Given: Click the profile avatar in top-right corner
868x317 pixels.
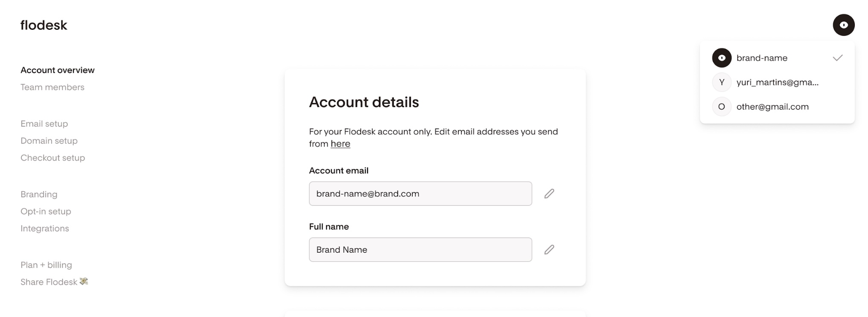Looking at the screenshot, I should 843,25.
